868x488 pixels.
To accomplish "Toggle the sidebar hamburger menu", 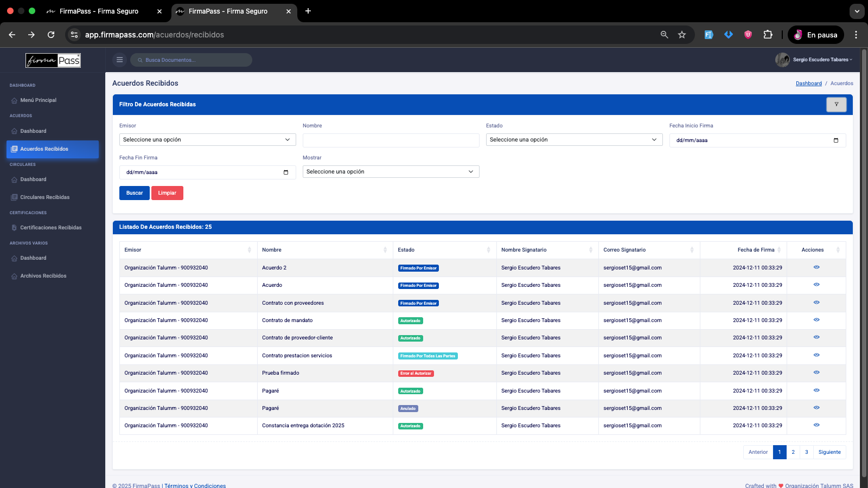I will tap(119, 60).
